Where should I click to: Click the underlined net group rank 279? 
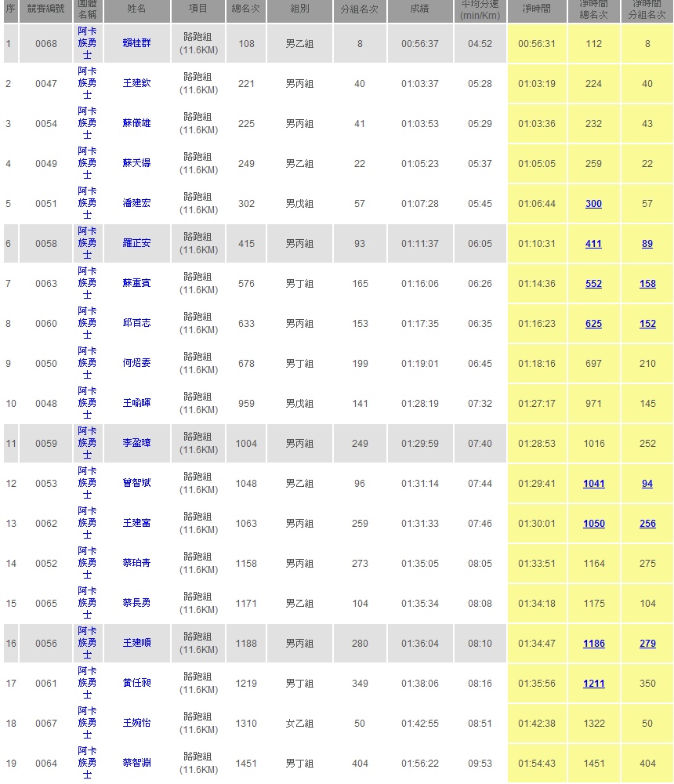pyautogui.click(x=647, y=644)
